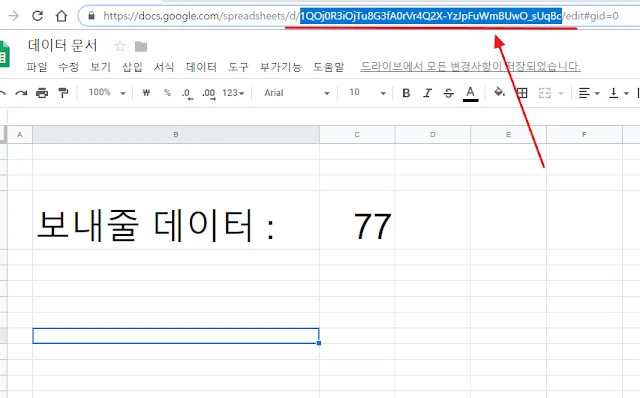The width and height of the screenshot is (640, 398).
Task: Select column E header
Action: [x=509, y=135]
